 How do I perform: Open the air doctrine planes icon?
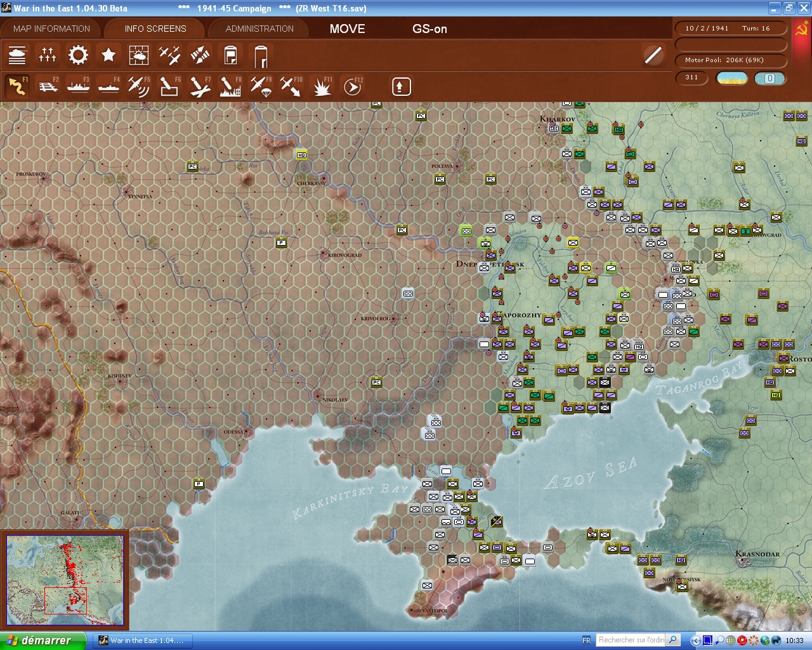pyautogui.click(x=169, y=55)
